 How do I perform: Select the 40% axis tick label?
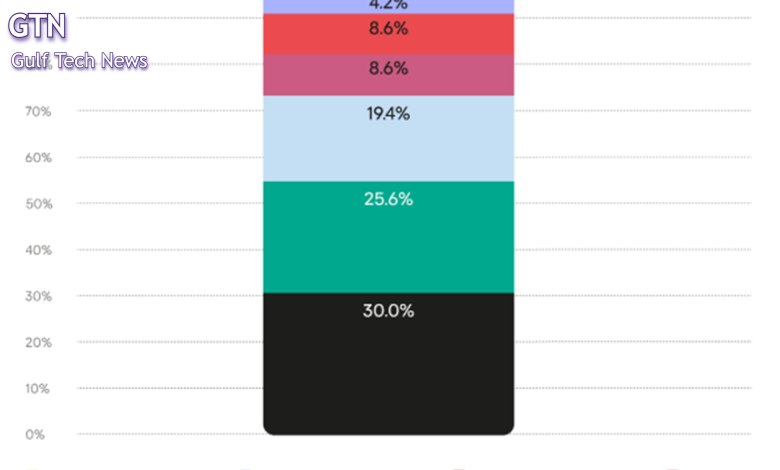pos(38,250)
